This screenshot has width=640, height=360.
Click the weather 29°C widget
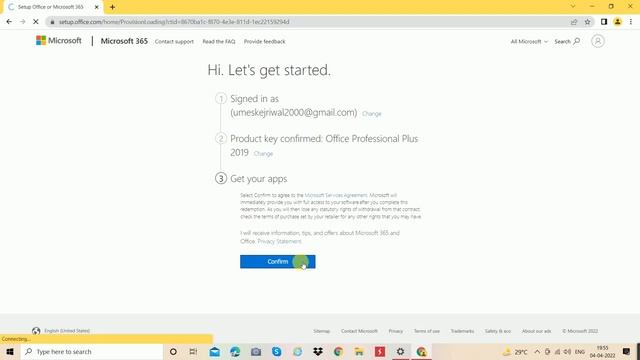[515, 351]
